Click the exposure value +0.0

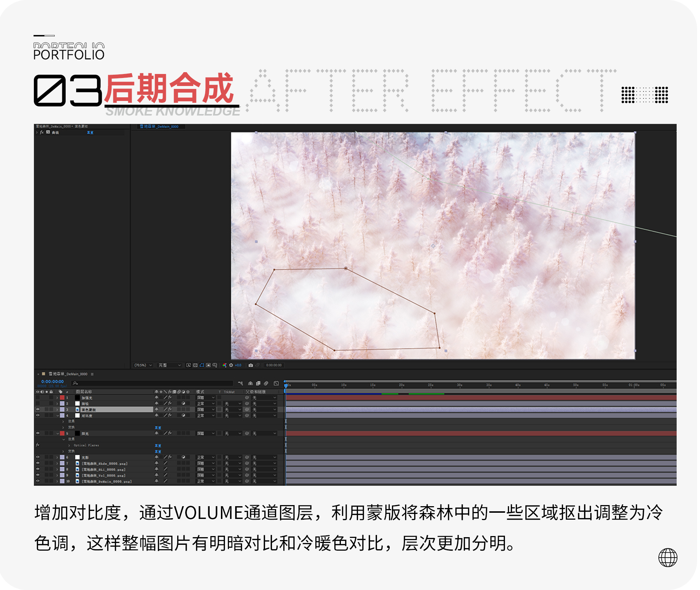[x=238, y=365]
